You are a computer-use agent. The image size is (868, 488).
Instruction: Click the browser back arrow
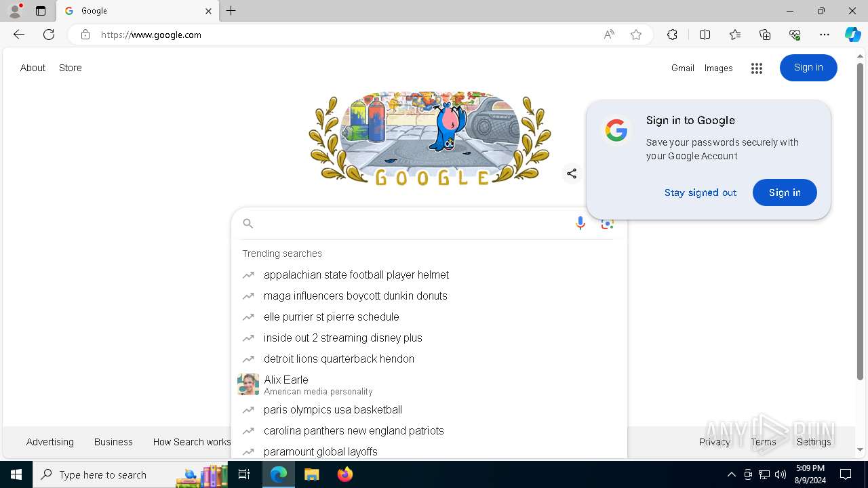click(x=19, y=35)
